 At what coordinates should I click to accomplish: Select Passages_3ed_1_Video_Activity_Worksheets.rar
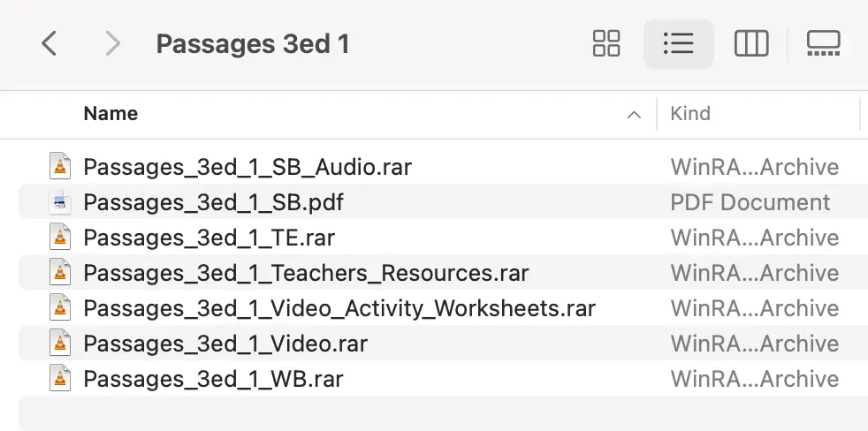point(339,308)
